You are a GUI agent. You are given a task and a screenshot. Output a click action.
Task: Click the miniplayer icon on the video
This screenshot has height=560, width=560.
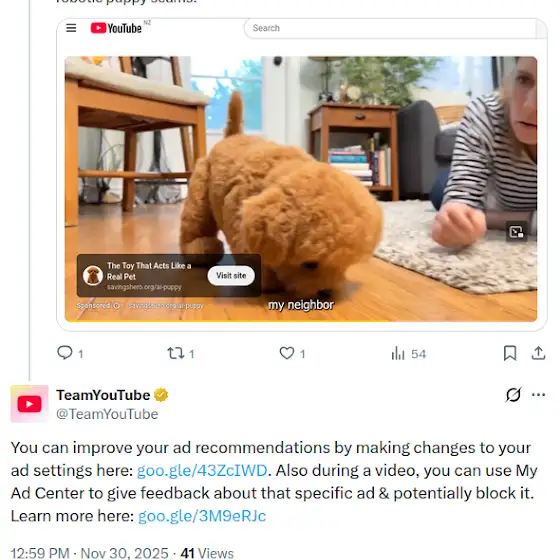(516, 232)
